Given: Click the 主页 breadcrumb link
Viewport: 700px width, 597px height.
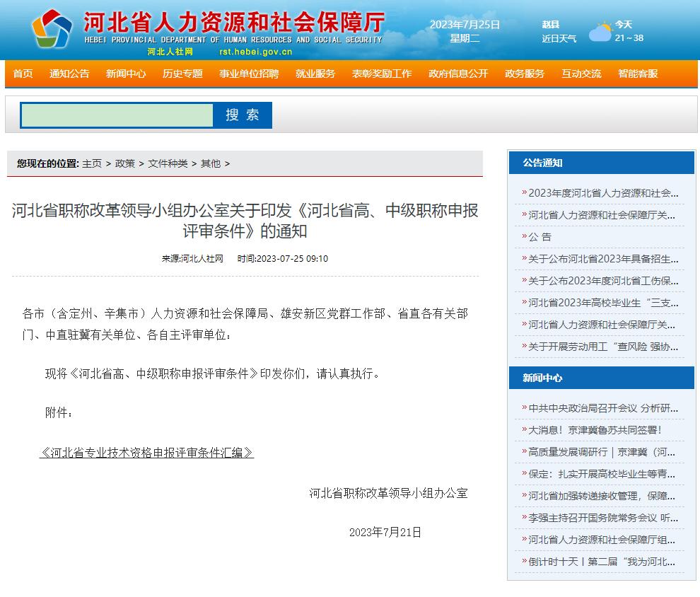Looking at the screenshot, I should [x=92, y=163].
